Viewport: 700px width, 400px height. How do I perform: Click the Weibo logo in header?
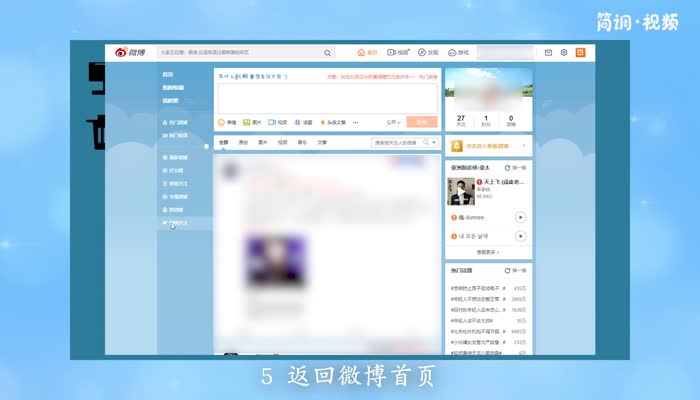tap(130, 52)
